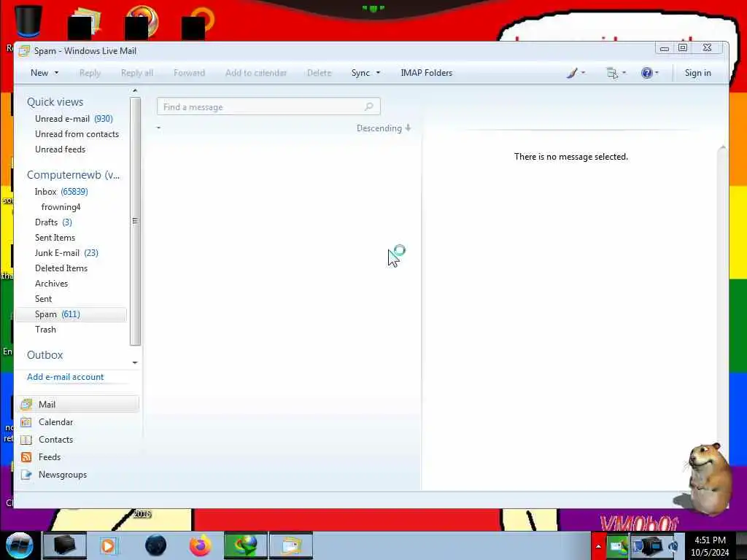Click Add to calendar in toolbar
Viewport: 747px width, 560px height.
point(256,73)
